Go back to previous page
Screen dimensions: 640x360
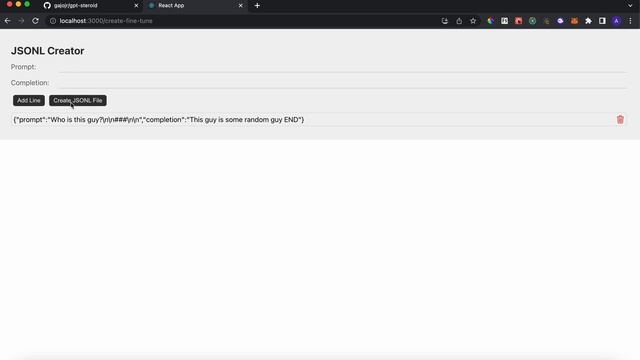(x=7, y=21)
